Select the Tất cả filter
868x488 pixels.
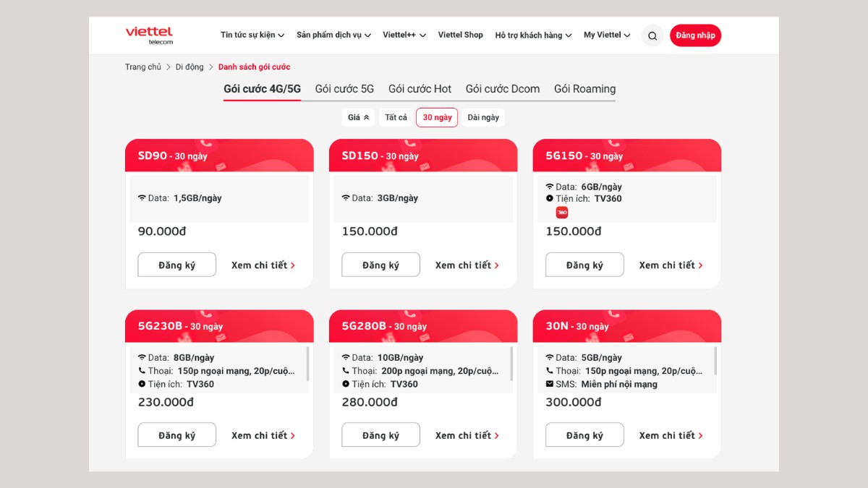tap(396, 117)
